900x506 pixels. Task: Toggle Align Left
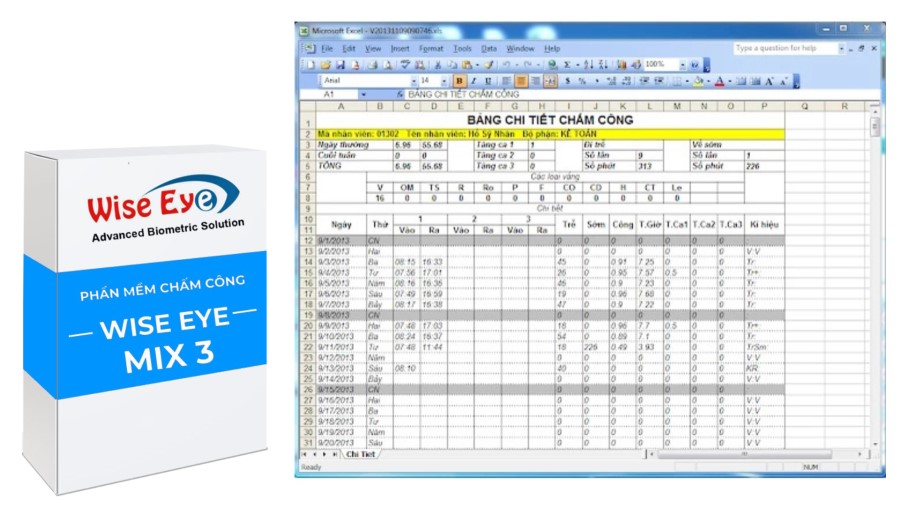(506, 81)
